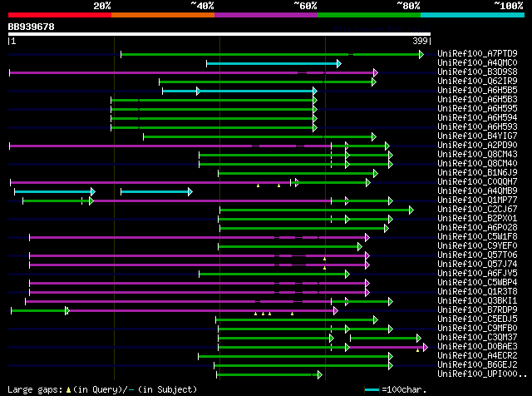Select the UniRef100_C5W1F8 label
The width and height of the screenshot is (532, 396).
coord(477,237)
